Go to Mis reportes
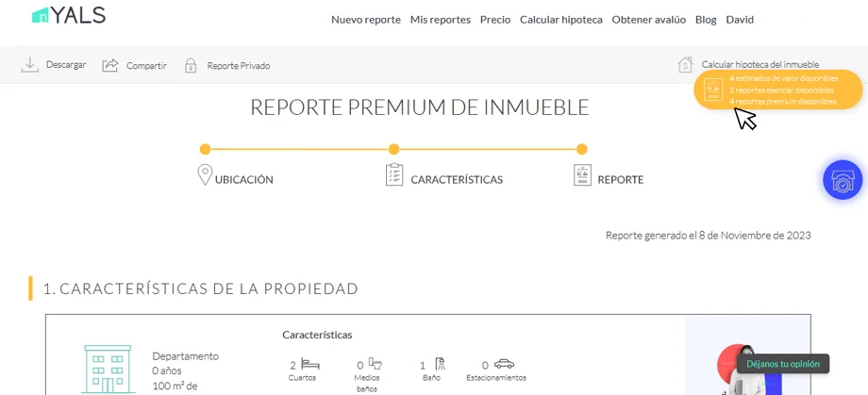Image resolution: width=868 pixels, height=395 pixels. pos(440,20)
